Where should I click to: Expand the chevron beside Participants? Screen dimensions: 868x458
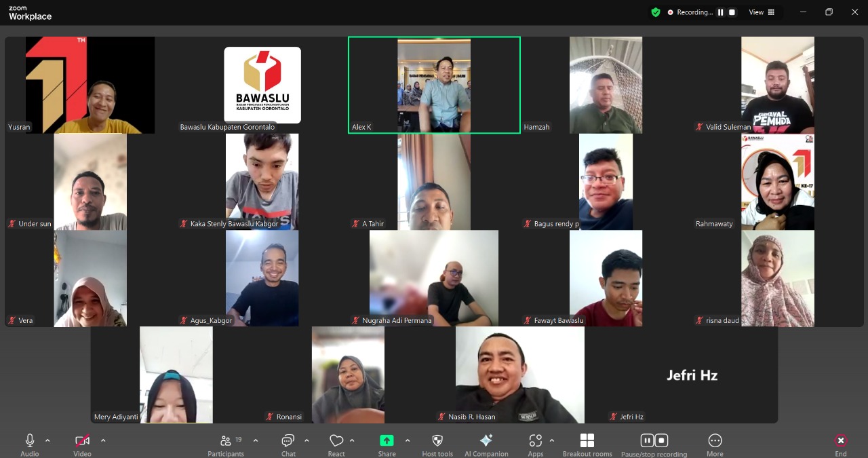point(256,440)
